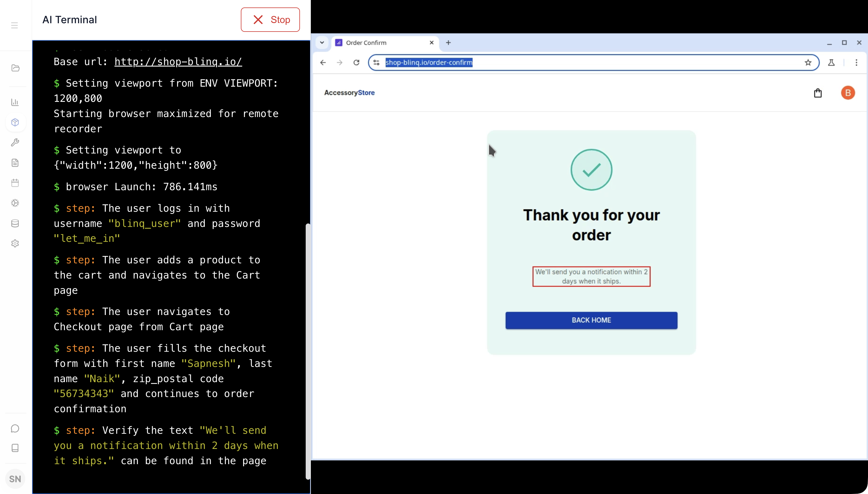Open the wrench tools sidebar icon

tap(15, 143)
